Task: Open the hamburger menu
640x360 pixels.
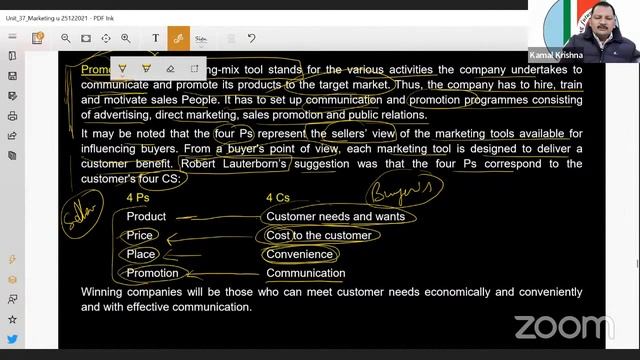Action: (x=12, y=36)
